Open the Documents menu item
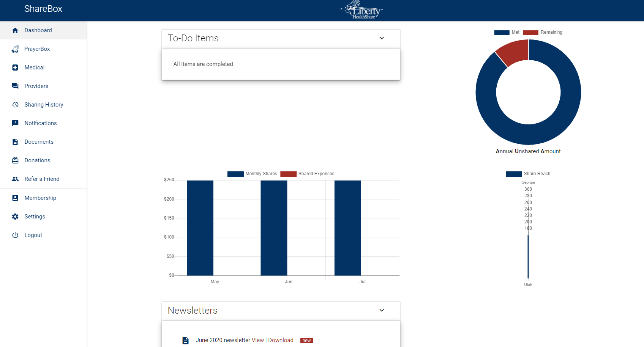The height and width of the screenshot is (347, 644). pos(39,142)
